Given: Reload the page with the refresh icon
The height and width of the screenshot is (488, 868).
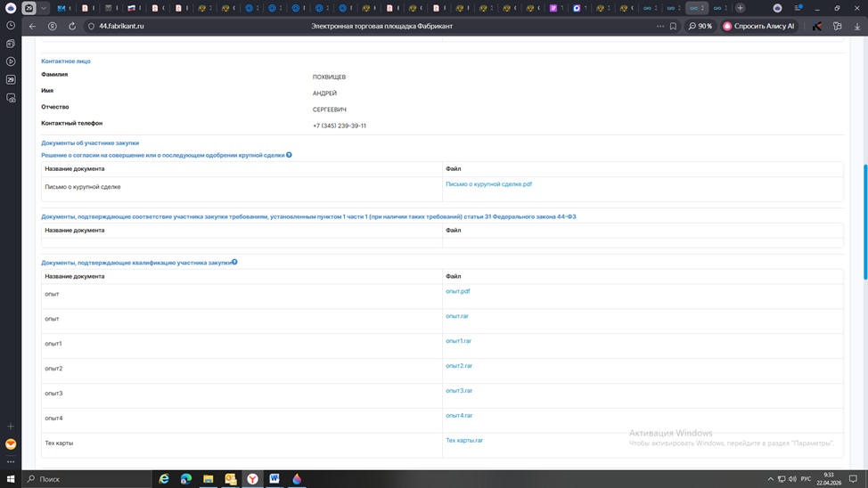Looking at the screenshot, I should click(72, 26).
